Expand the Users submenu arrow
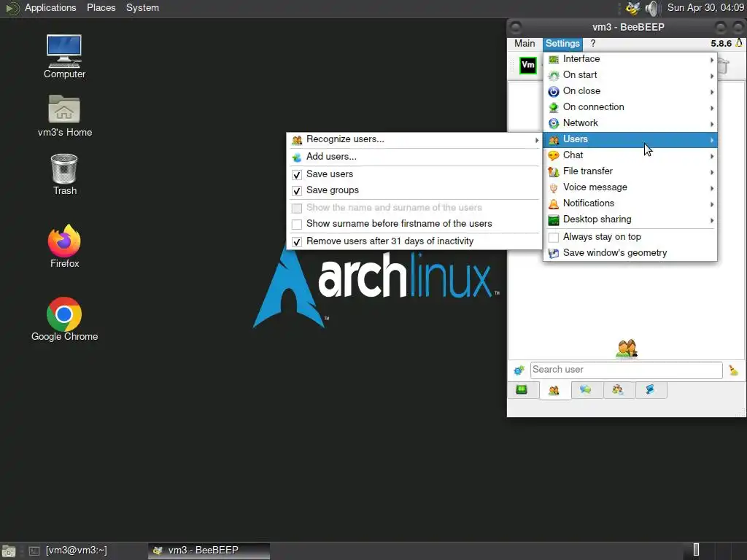 (x=712, y=140)
